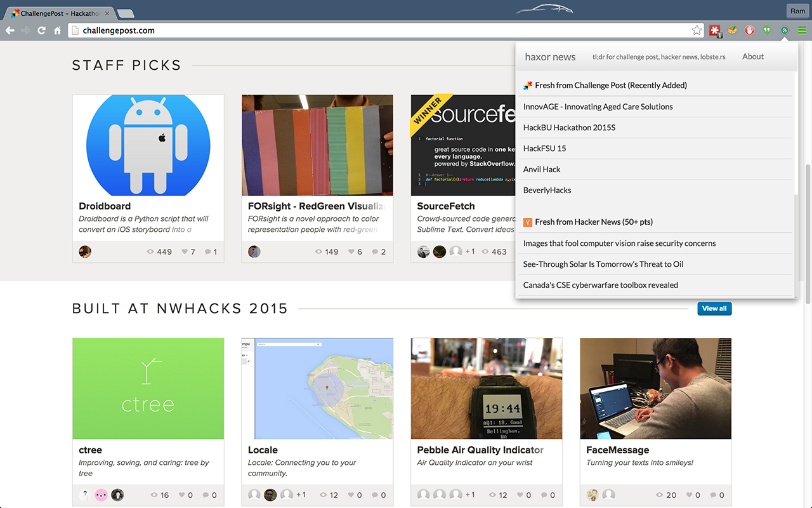The image size is (812, 508).
Task: Click View all for NWHacks 2015
Action: click(x=714, y=309)
